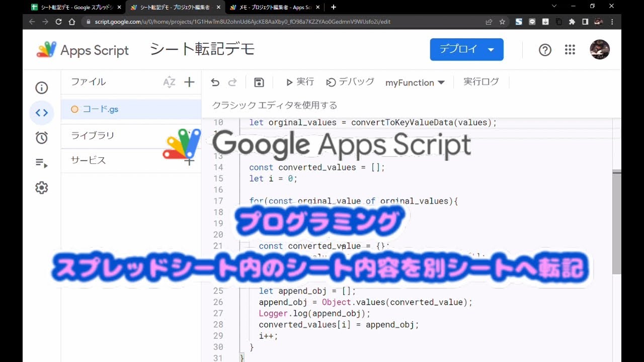644x362 pixels.
Task: Click the editor vertical scrollbar thumb
Action: pos(617,223)
